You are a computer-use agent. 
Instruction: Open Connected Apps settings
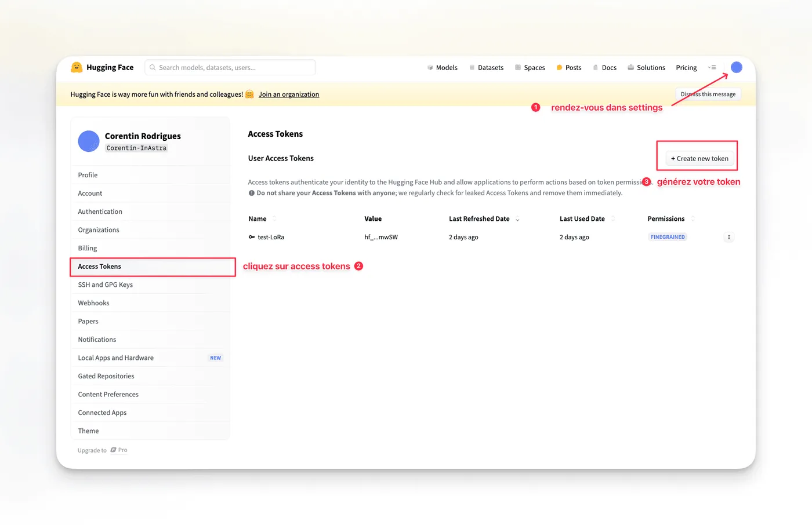coord(150,413)
